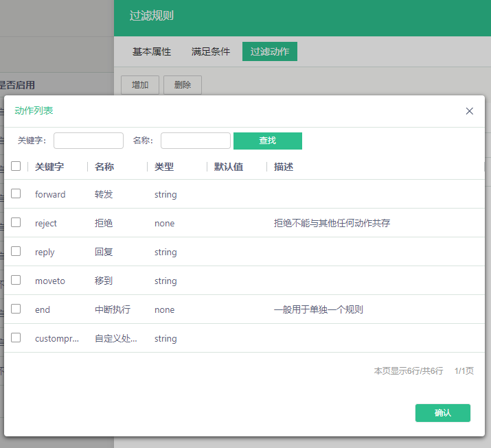Click the 本页显示6行/共6行 pagination text
Viewport: 491px width, 448px height.
(409, 371)
